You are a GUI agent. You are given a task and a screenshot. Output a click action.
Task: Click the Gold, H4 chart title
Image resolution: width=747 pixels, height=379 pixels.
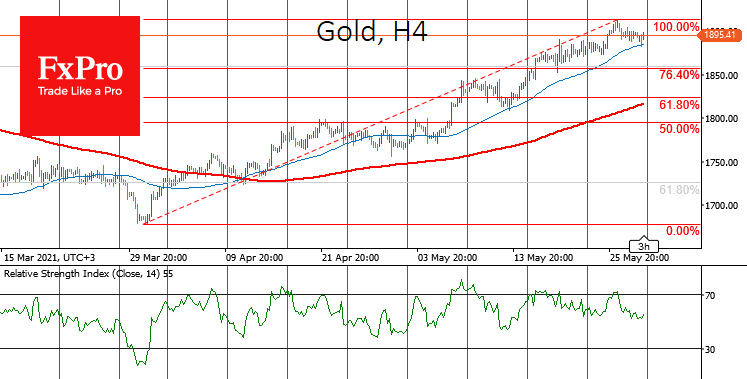pos(372,32)
